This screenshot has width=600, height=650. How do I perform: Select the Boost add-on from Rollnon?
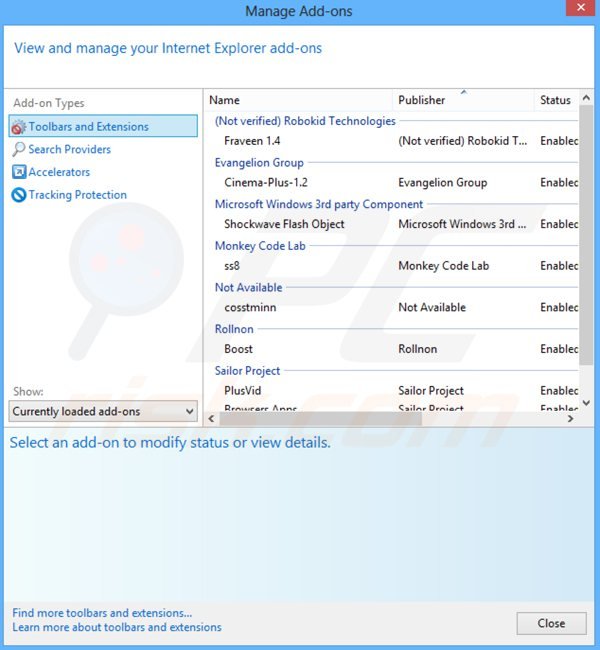pyautogui.click(x=238, y=349)
